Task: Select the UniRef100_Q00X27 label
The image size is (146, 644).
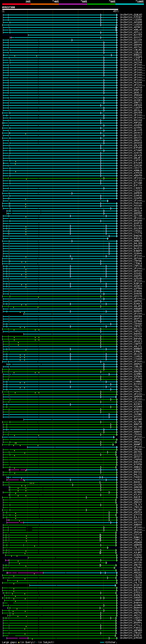Action: click(x=131, y=37)
